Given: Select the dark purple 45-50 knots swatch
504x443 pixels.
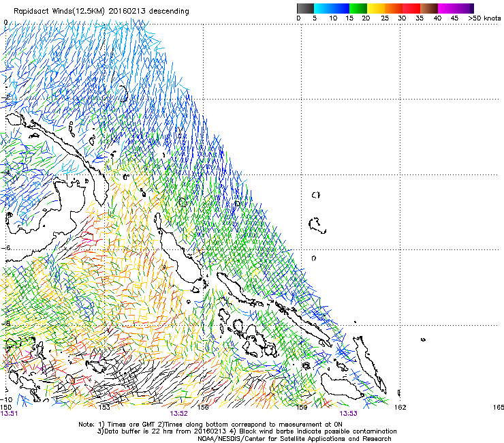Looking at the screenshot, I should coord(464,8).
